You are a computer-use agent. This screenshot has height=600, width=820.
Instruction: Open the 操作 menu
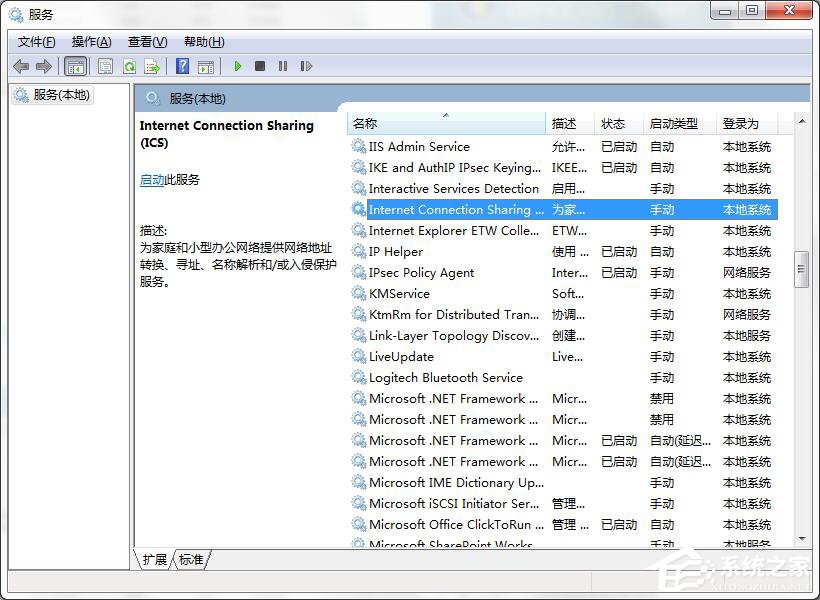pos(91,42)
